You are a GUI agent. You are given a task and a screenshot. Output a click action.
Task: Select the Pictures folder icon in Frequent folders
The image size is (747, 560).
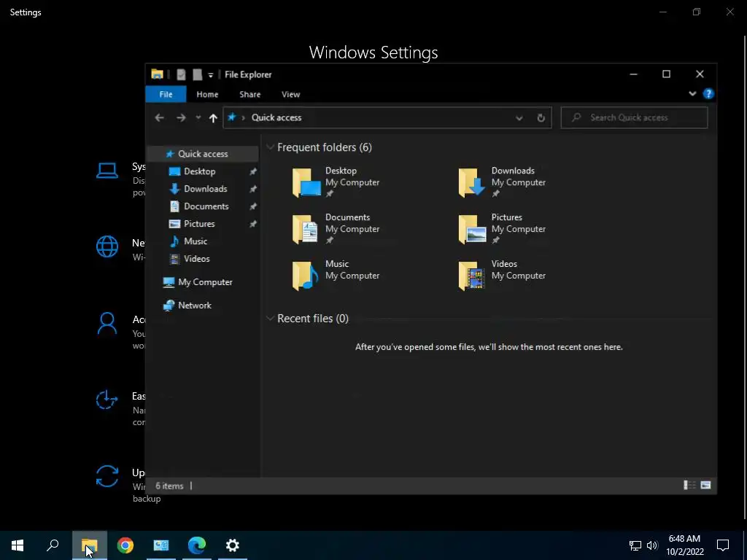[472, 228]
